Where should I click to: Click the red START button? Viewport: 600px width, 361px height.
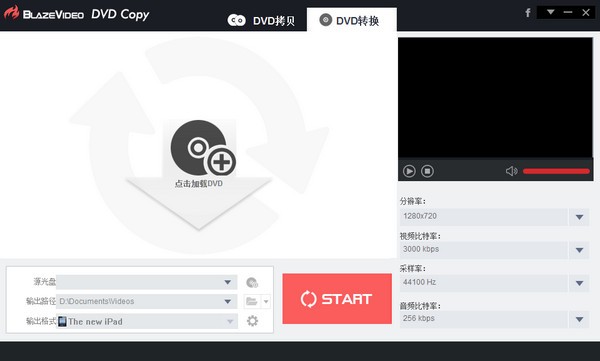point(337,299)
